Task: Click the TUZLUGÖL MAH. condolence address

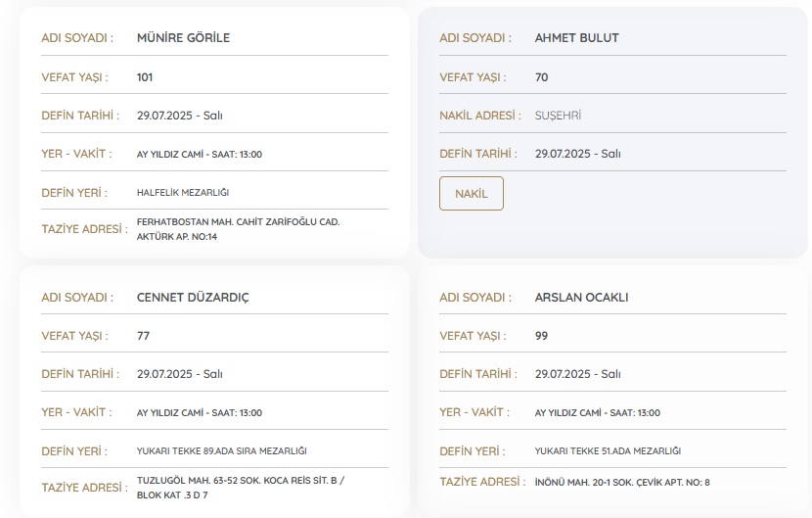Action: tap(240, 488)
